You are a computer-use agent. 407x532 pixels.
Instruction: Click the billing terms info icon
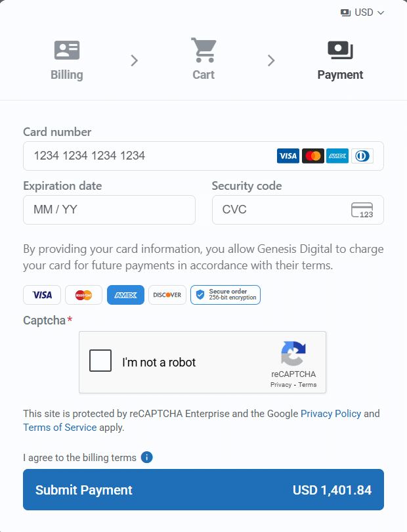pyautogui.click(x=146, y=457)
